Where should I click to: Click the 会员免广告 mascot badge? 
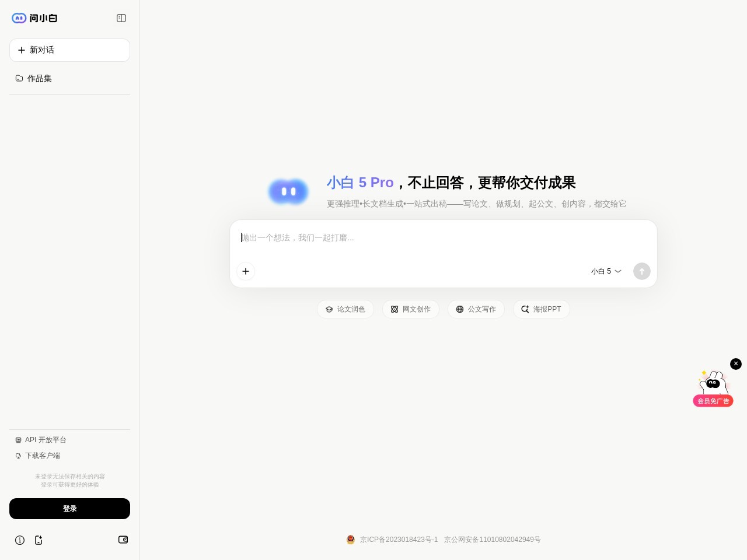[x=713, y=389]
